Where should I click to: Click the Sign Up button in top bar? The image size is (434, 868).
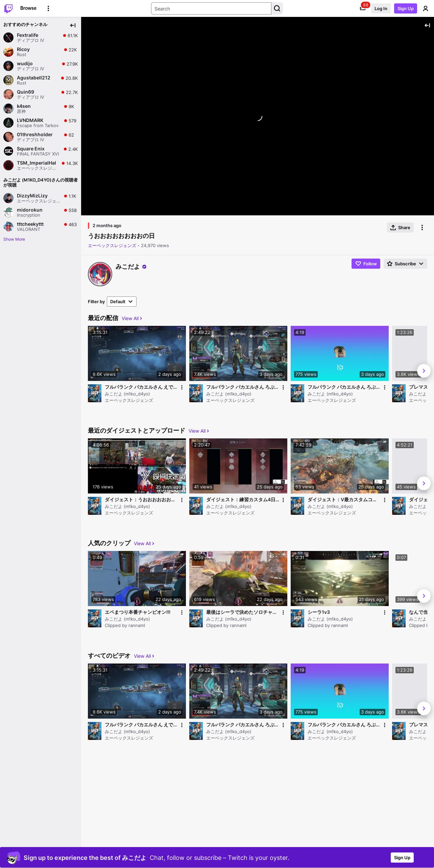tap(406, 8)
